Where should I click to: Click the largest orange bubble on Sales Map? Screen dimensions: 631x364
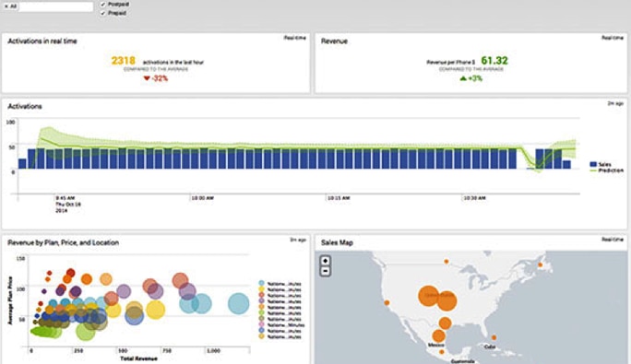click(x=429, y=296)
